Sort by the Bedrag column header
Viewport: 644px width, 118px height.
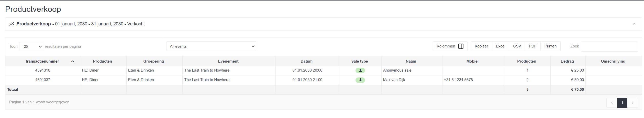click(568, 61)
